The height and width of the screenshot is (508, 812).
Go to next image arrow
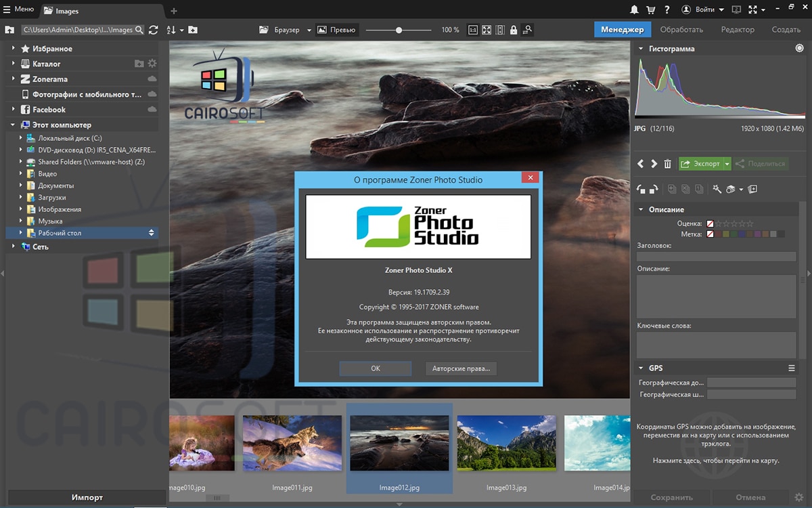pyautogui.click(x=654, y=164)
